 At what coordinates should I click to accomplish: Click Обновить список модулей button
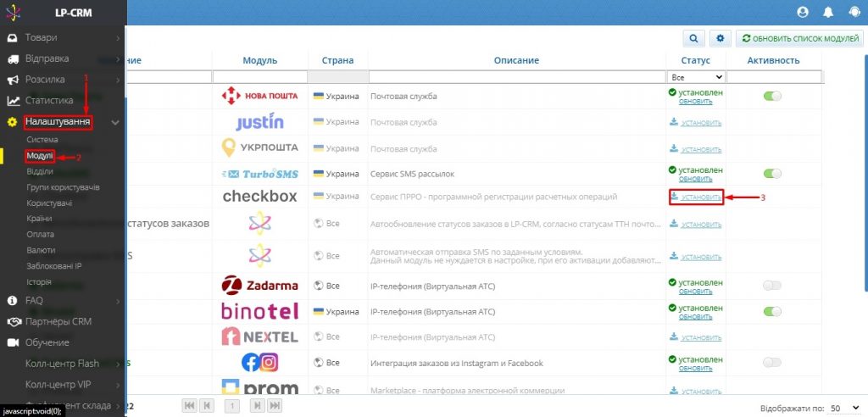coord(799,38)
